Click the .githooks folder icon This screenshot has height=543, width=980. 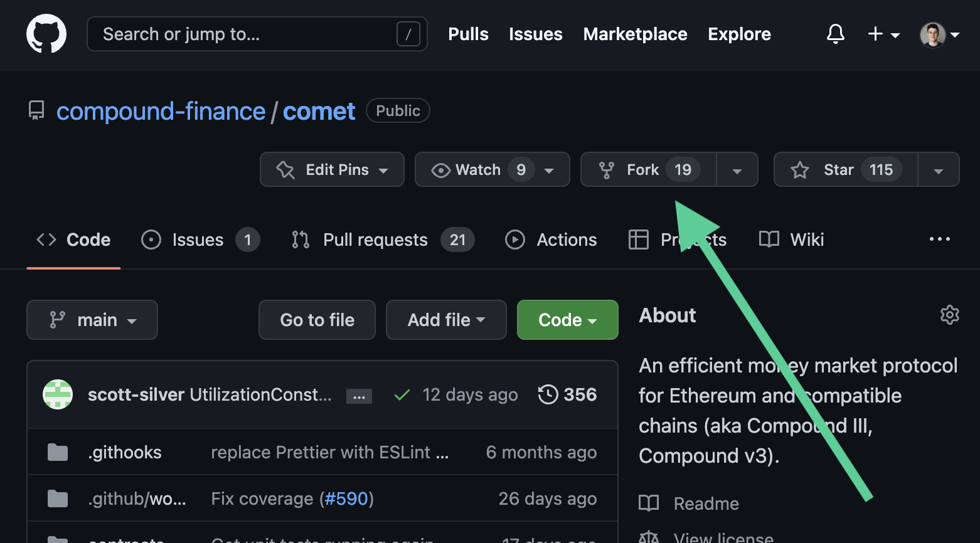(x=58, y=452)
